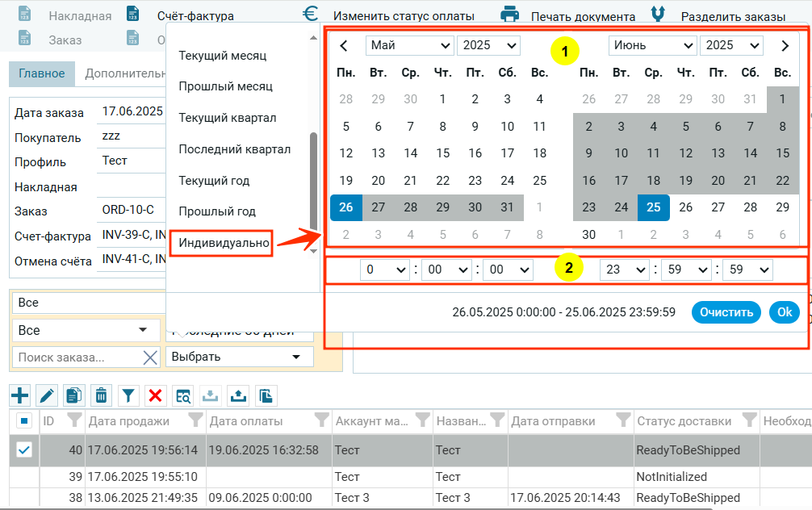Click the trash bin delete icon
The height and width of the screenshot is (510, 812).
(101, 395)
